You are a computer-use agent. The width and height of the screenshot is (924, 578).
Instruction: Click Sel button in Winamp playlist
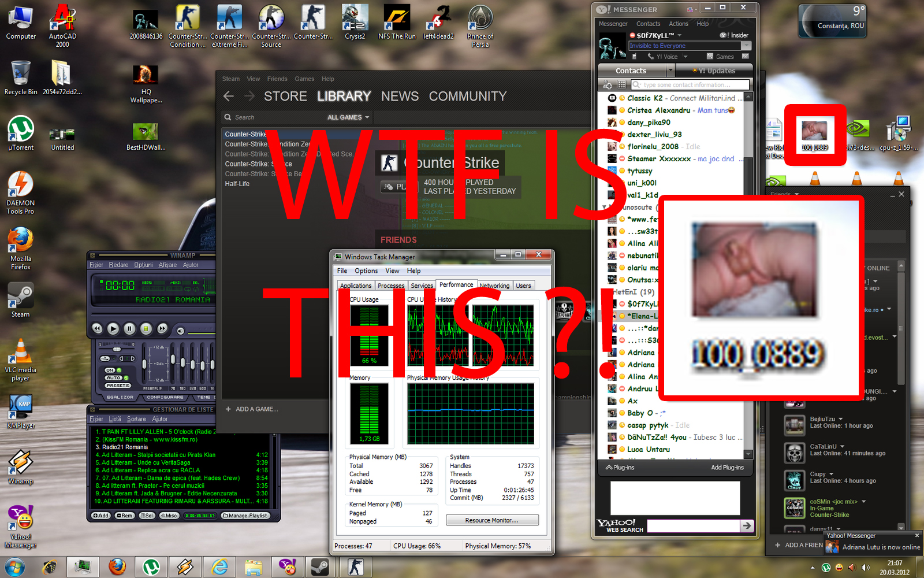147,516
